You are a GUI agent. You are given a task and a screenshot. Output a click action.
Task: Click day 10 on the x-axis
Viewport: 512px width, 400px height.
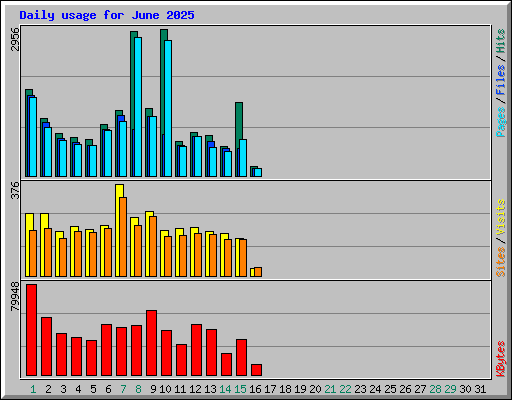[x=165, y=389]
